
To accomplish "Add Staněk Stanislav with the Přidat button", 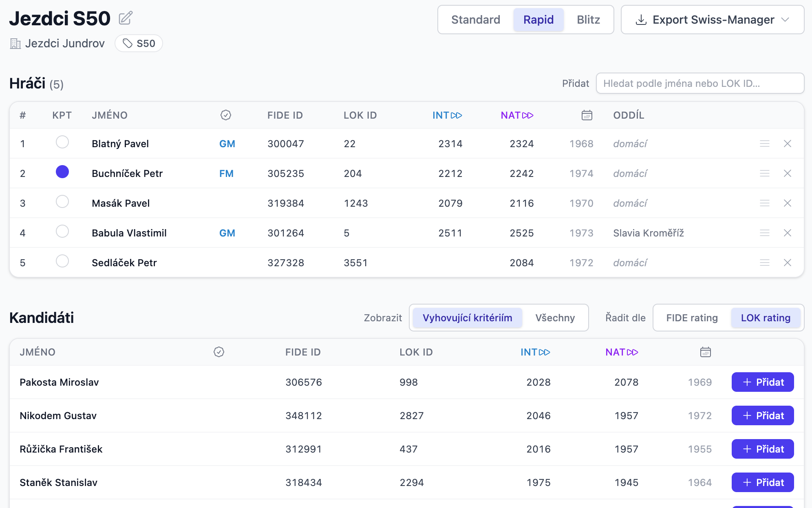I will [763, 482].
